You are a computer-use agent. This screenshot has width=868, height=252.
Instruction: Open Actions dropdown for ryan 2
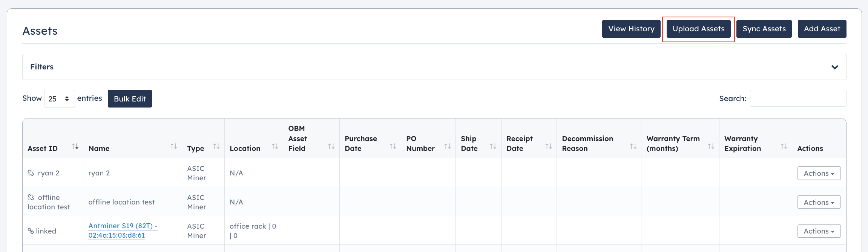(x=819, y=173)
